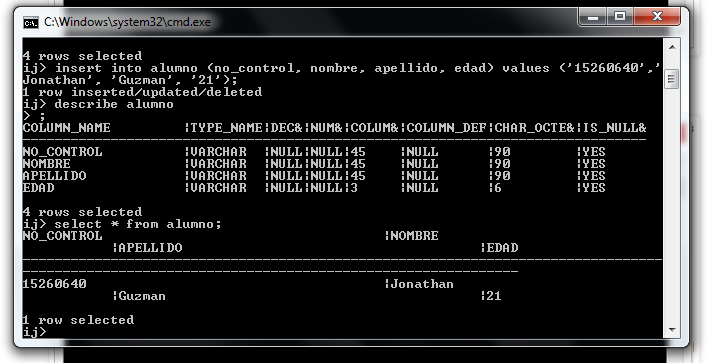This screenshot has width=717, height=363.
Task: Click the COLUMN_DEF header text
Action: pos(446,128)
